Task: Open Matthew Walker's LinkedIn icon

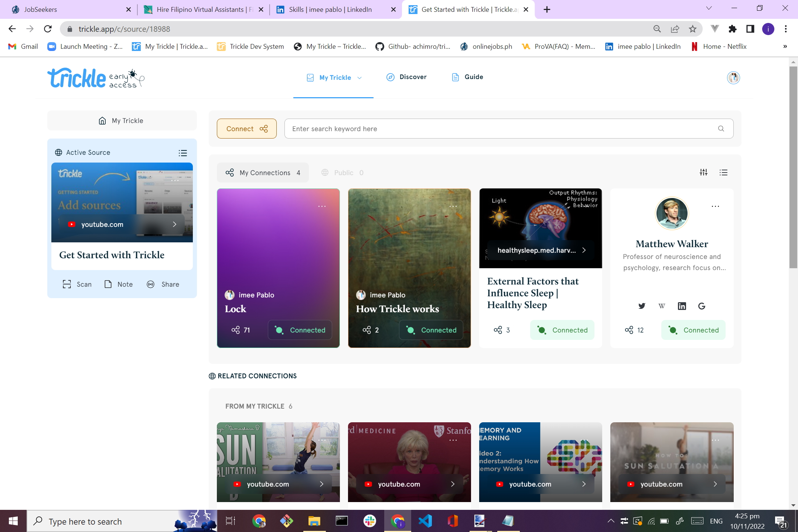Action: click(x=682, y=306)
